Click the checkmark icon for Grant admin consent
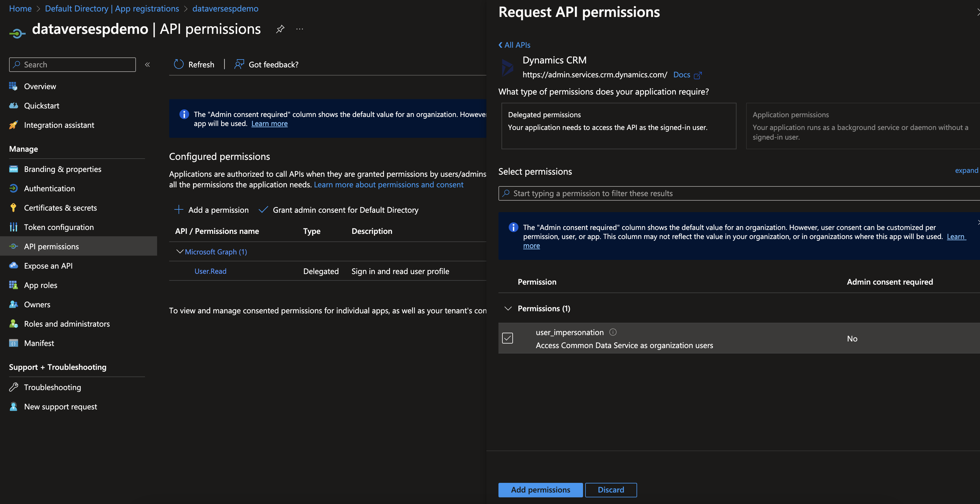The height and width of the screenshot is (504, 980). 263,210
